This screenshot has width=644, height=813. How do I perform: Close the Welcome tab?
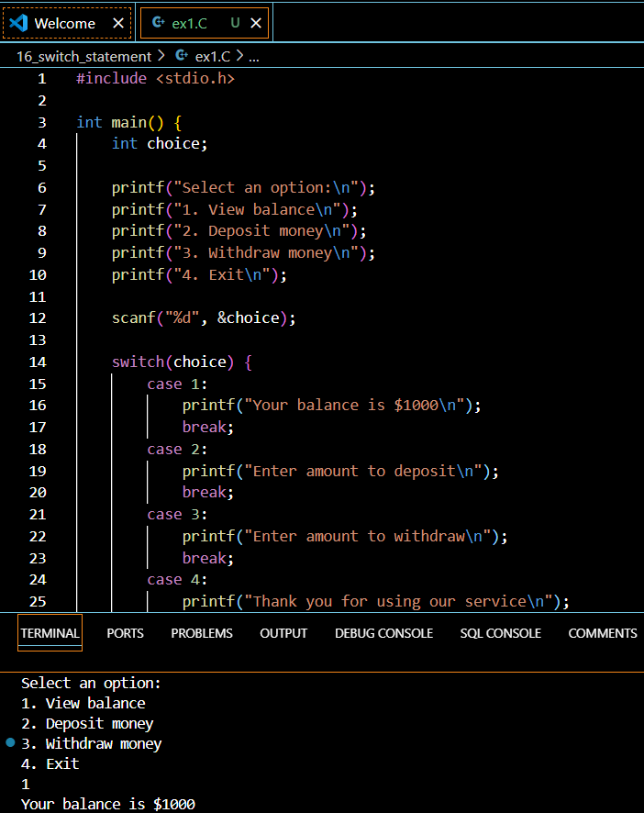[x=118, y=23]
